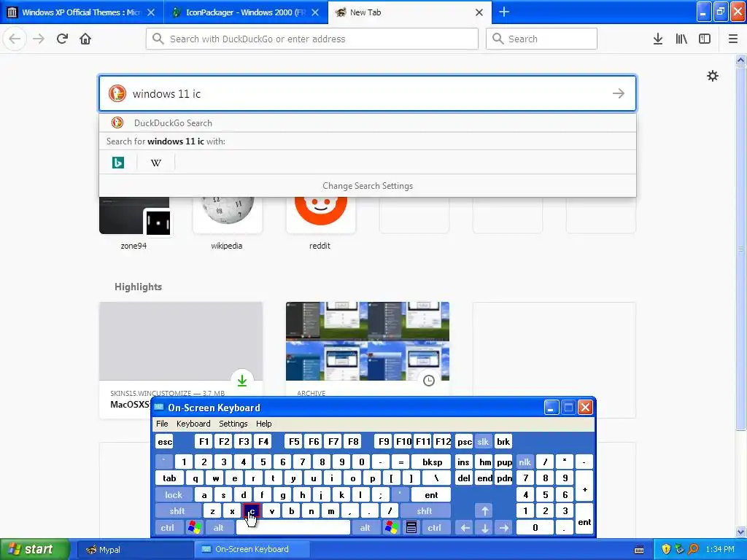Click the browser address bar

(312, 39)
